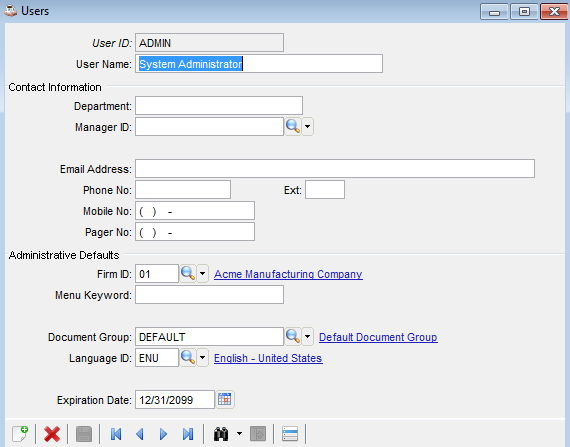Open the calendar picker for Expiration Date

(225, 399)
